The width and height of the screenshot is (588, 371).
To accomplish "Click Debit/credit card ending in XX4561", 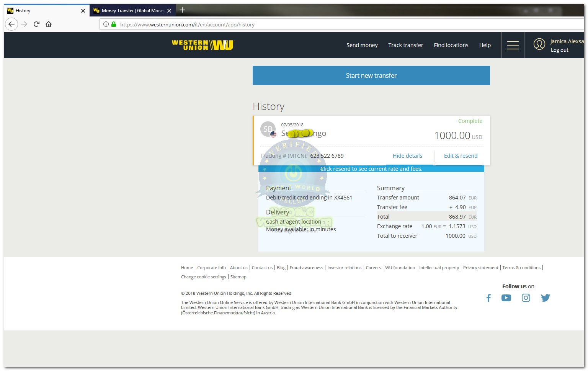I will [x=309, y=198].
